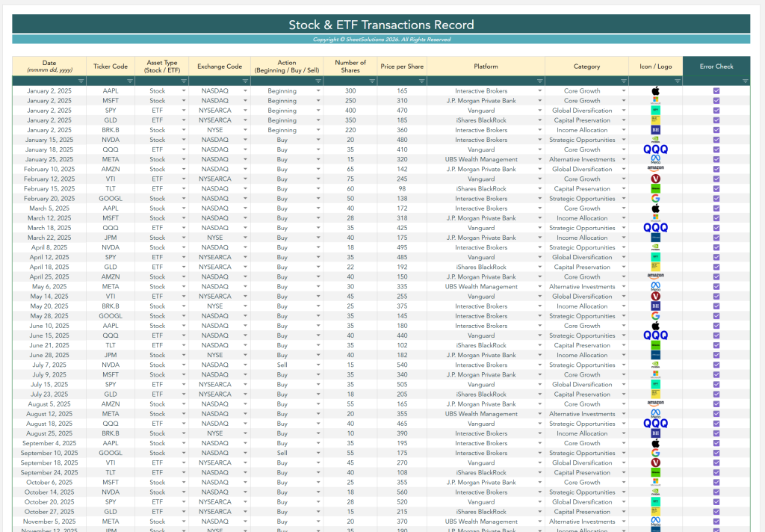Click price cell '98' in February 15 row
This screenshot has width=765, height=532.
402,189
